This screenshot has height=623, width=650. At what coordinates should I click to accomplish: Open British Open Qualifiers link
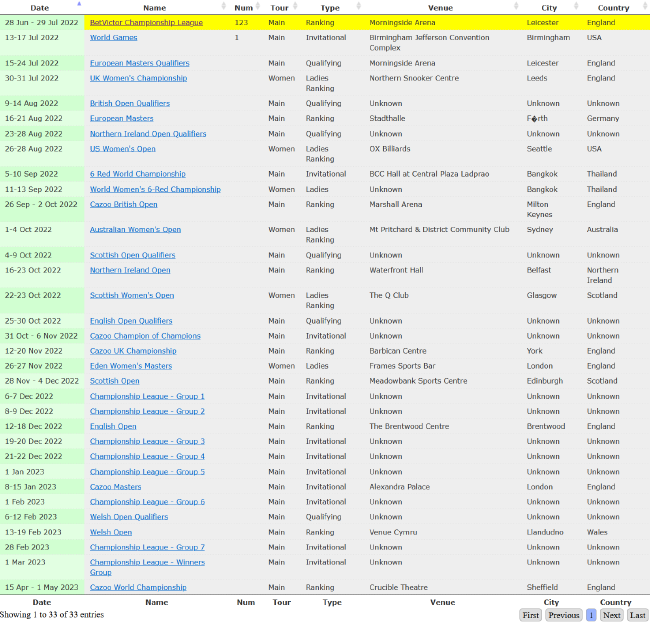(x=130, y=103)
